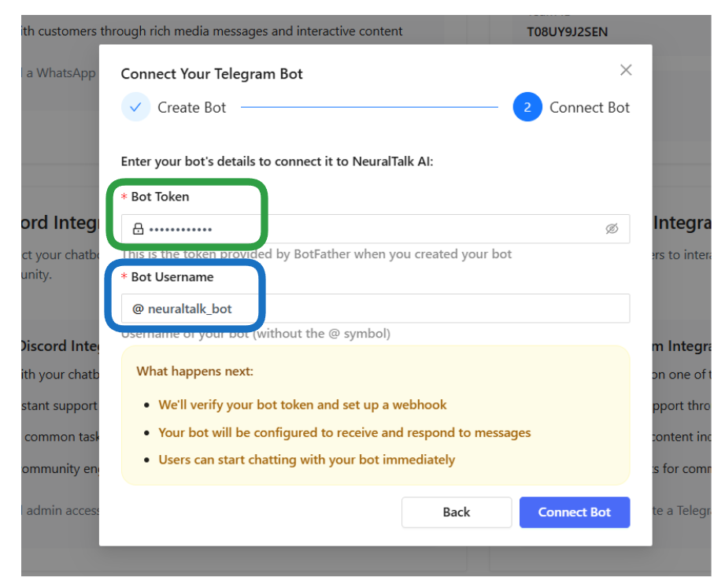
Task: Focus the Bot Username input field
Action: click(x=354, y=308)
